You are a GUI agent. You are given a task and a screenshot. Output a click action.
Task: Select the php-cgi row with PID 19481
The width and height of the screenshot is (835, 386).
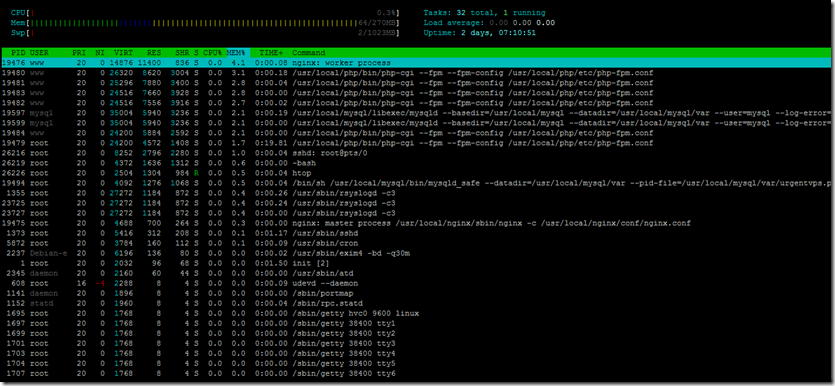tap(416, 83)
